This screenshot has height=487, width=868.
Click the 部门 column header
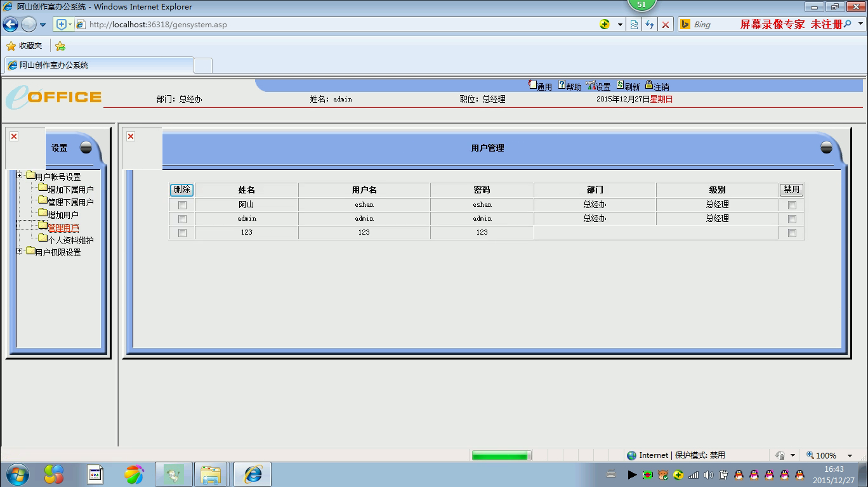click(x=595, y=190)
